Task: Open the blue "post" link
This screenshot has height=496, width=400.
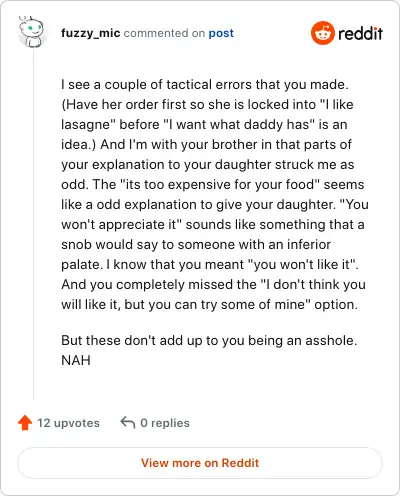Action: pos(221,33)
